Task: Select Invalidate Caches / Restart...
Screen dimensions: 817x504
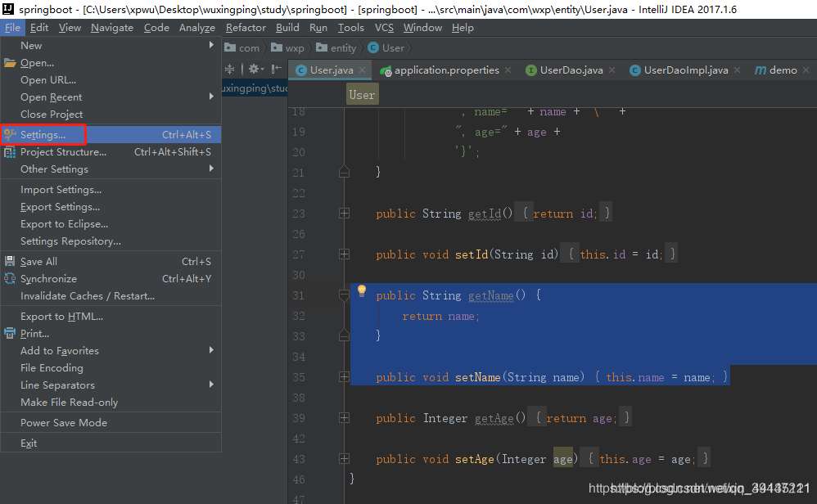Action: pyautogui.click(x=111, y=295)
